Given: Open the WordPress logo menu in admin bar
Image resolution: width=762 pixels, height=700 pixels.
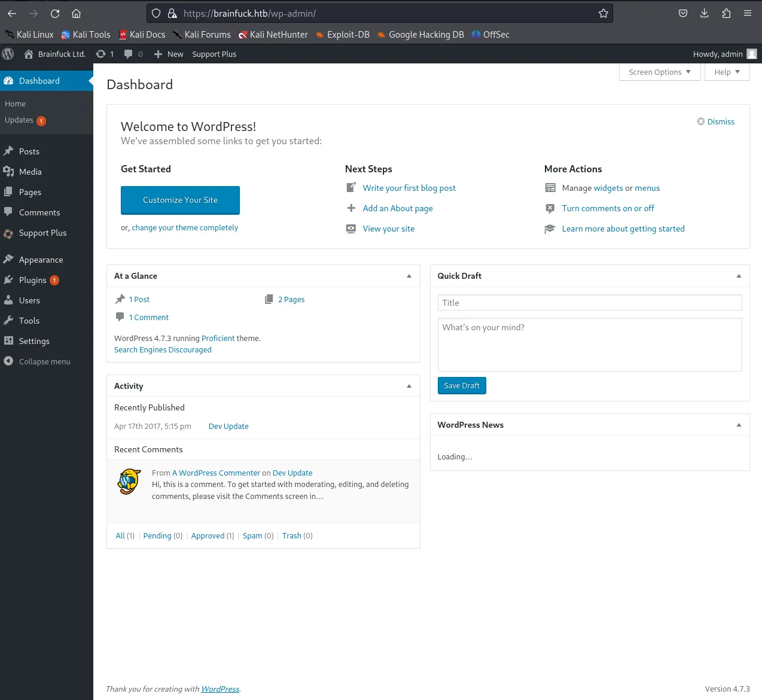Looking at the screenshot, I should pyautogui.click(x=8, y=54).
